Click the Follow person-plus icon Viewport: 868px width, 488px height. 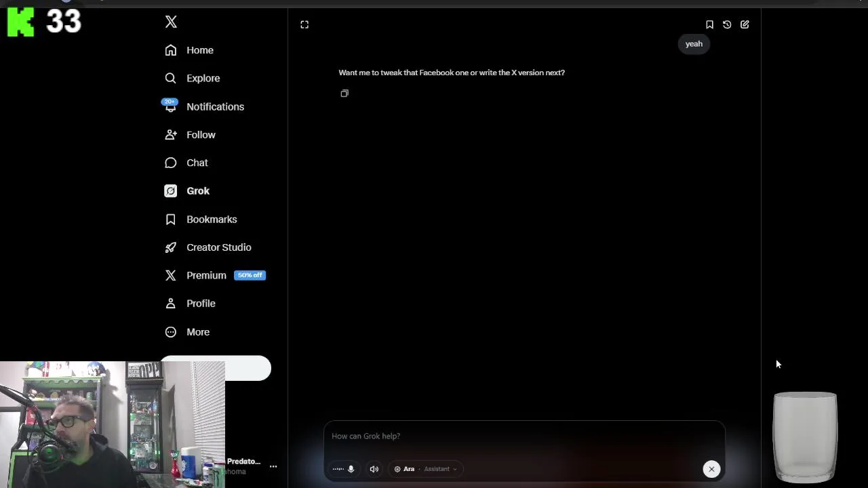pyautogui.click(x=171, y=135)
